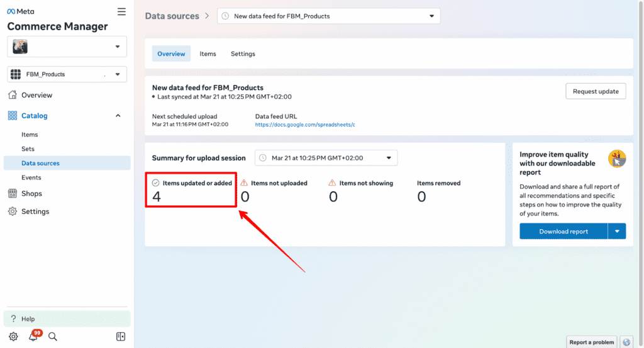Expand the Download report arrow dropdown

(617, 232)
